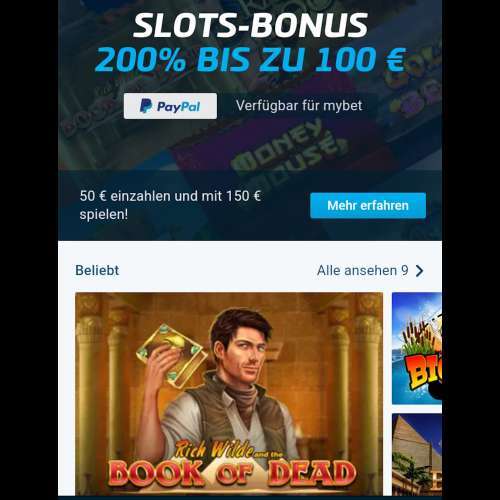Click the golden book Rich Wilde holds
This screenshot has height=500, width=500.
click(171, 354)
